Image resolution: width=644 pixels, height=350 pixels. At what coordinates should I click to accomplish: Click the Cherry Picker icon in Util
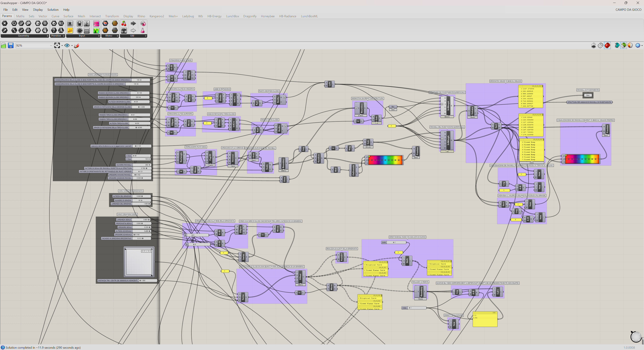click(x=124, y=23)
